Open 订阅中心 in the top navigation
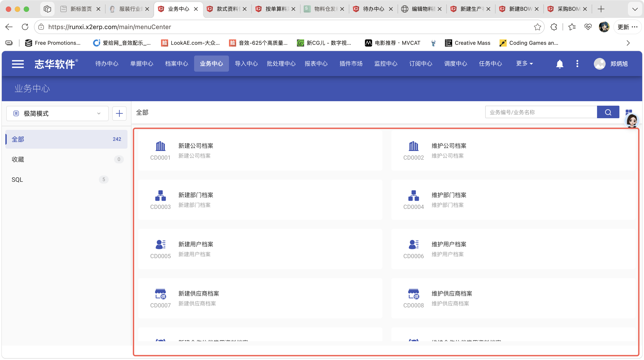 420,64
